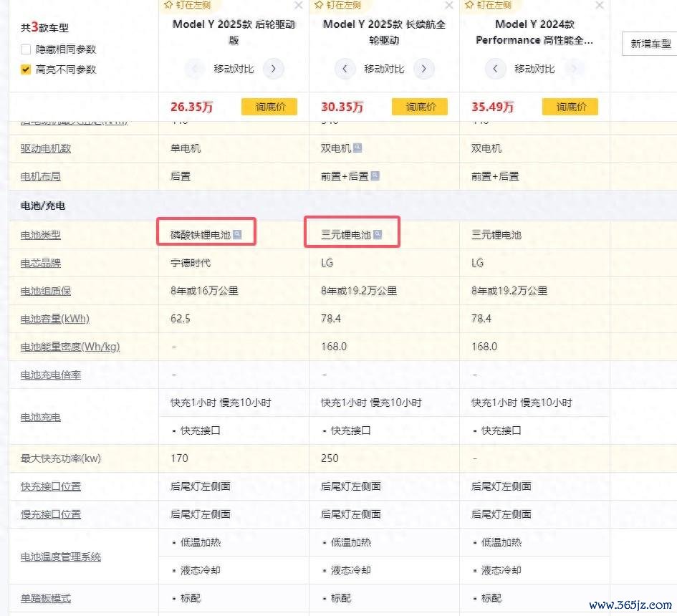Pin the Model Y 2024款 Performance column left
The image size is (677, 616).
pyautogui.click(x=488, y=5)
